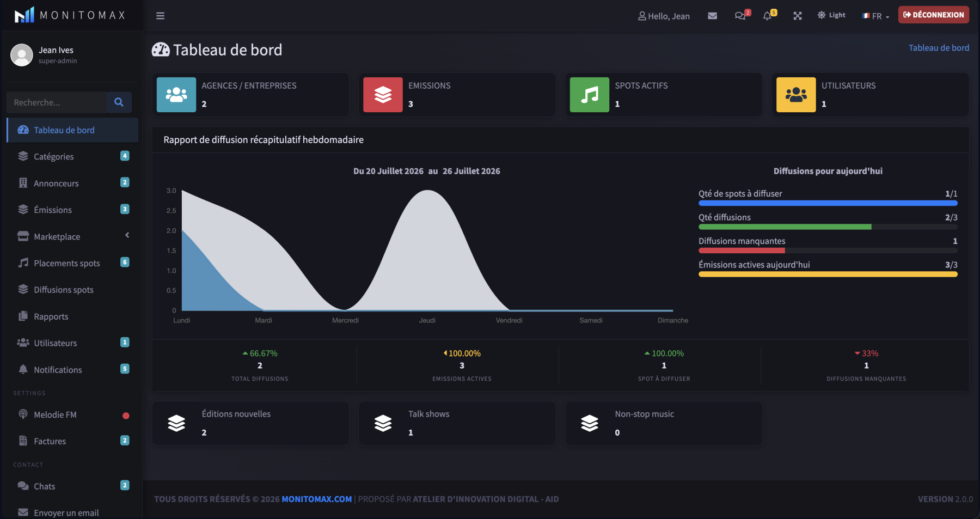Click the Non-stop music layers icon
The image size is (980, 519).
coord(590,423)
